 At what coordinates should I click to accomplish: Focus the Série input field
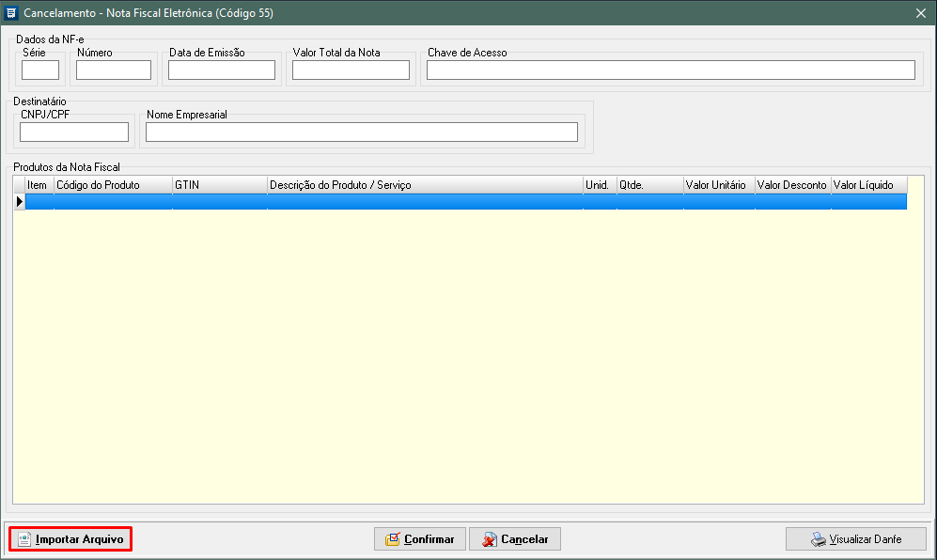point(40,70)
